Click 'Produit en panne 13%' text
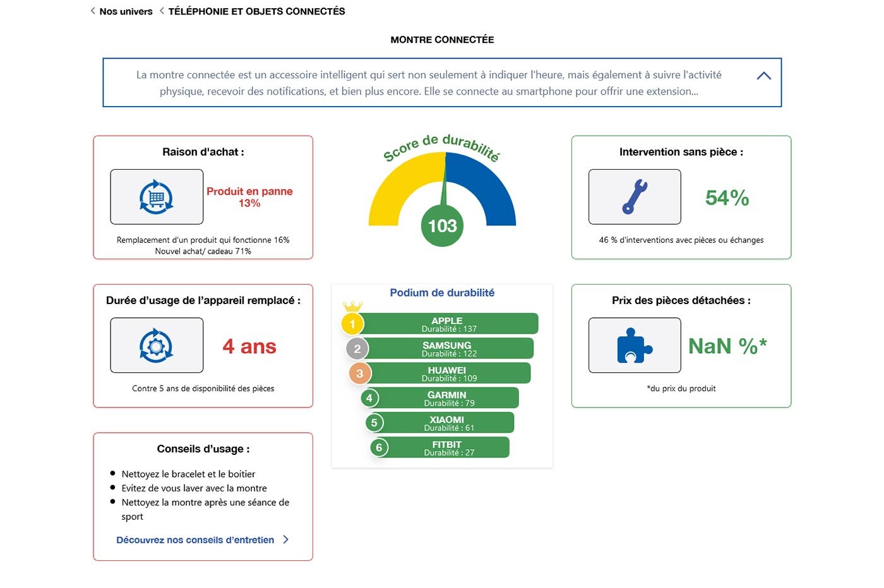Image resolution: width=884 pixels, height=588 pixels. (x=249, y=197)
